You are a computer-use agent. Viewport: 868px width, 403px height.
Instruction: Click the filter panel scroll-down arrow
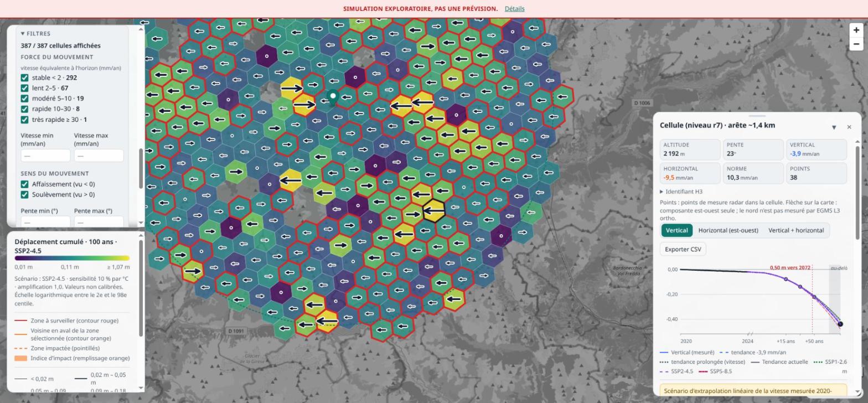pyautogui.click(x=141, y=223)
